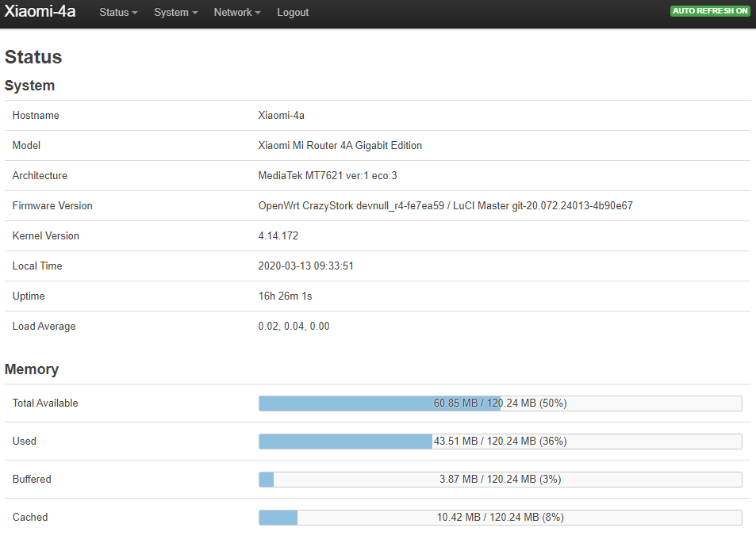Click the Buffered memory row label

click(32, 480)
